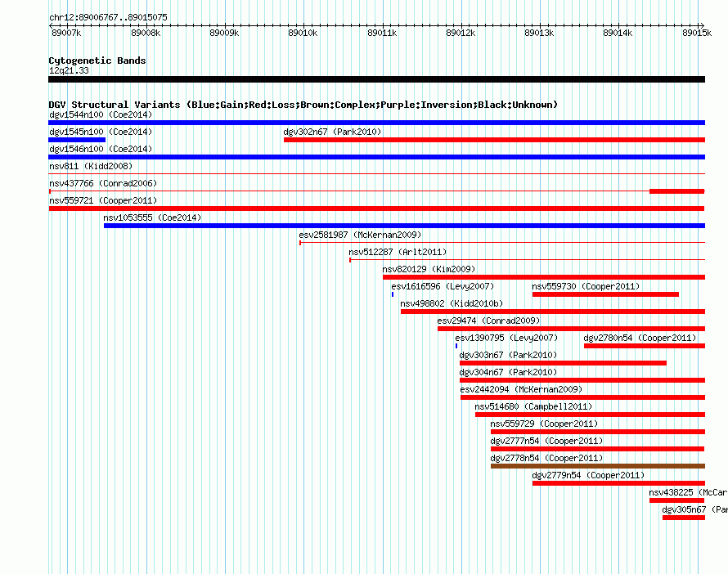This screenshot has height=574, width=728.
Task: Select the red nsv559730 bar
Action: point(605,294)
